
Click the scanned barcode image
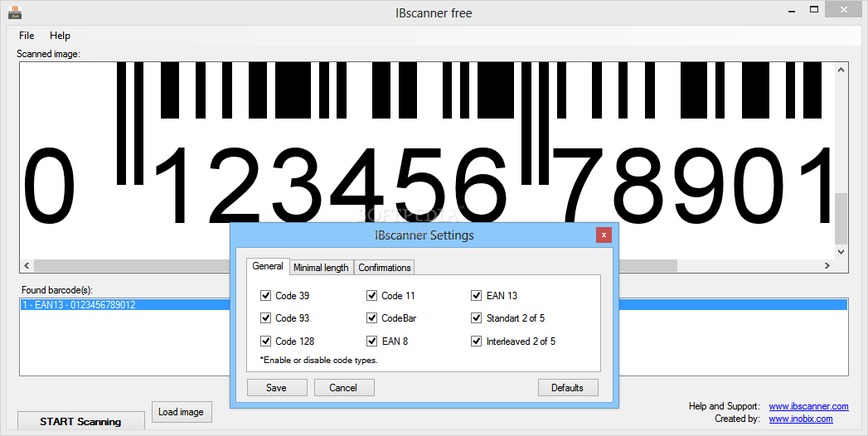point(427,160)
